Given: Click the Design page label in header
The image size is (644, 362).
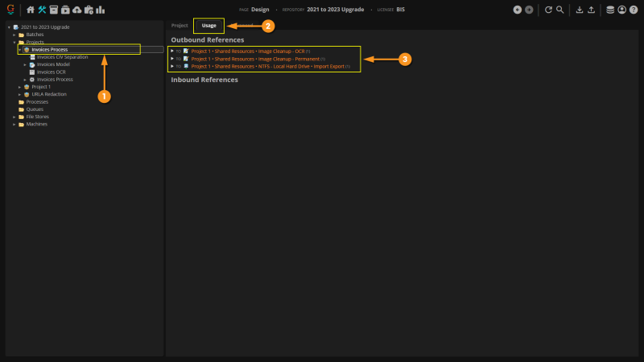Looking at the screenshot, I should 260,10.
